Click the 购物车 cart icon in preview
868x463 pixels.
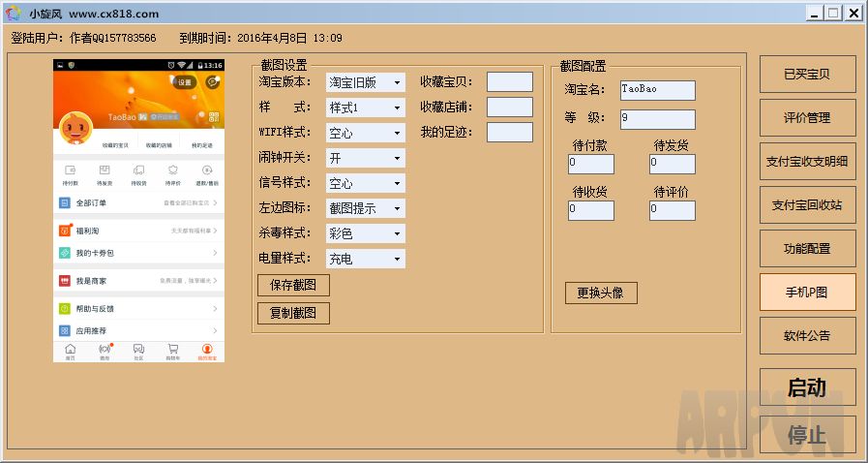pyautogui.click(x=172, y=349)
